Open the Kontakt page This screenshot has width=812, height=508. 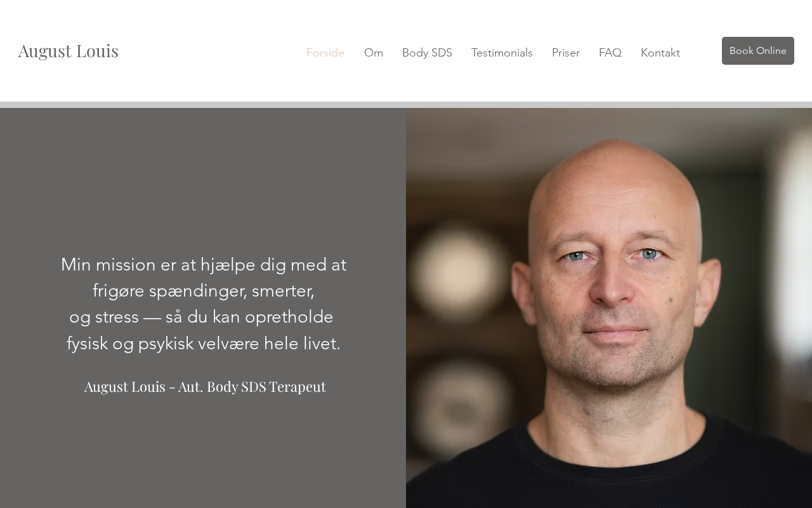click(660, 53)
